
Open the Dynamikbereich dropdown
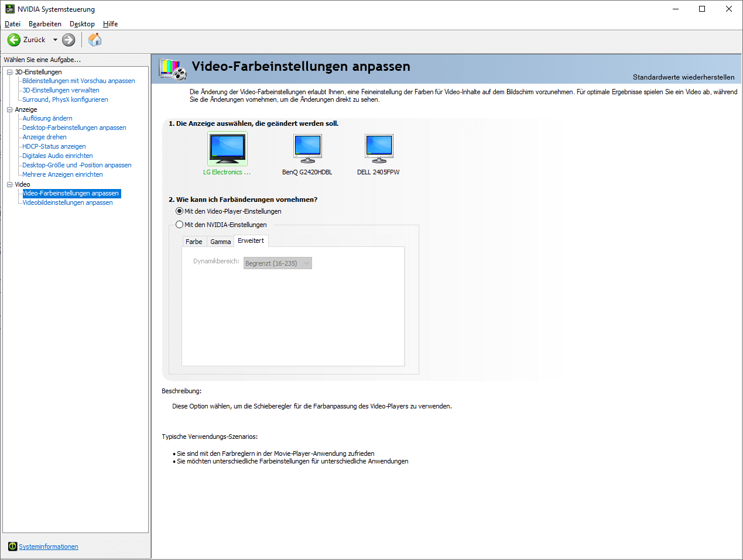click(x=278, y=263)
